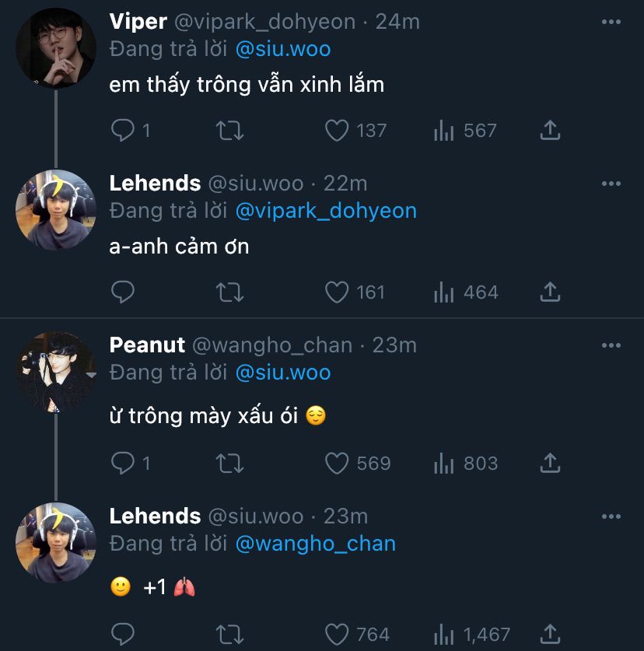
Task: Reply to Viper's tweet
Action: pos(123,131)
